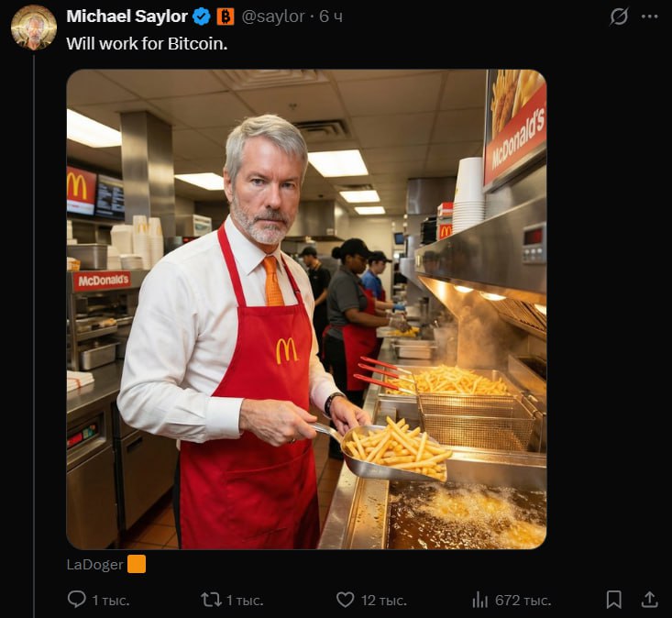The image size is (672, 618).
Task: Open the @saylor handle link
Action: point(273,17)
